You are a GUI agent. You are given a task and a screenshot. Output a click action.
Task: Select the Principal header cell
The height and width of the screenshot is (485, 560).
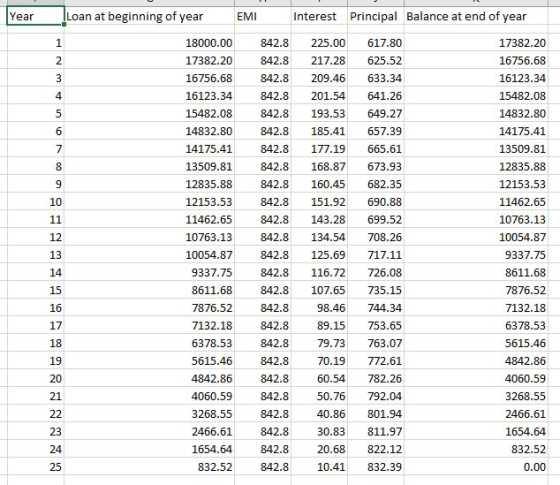(x=376, y=16)
